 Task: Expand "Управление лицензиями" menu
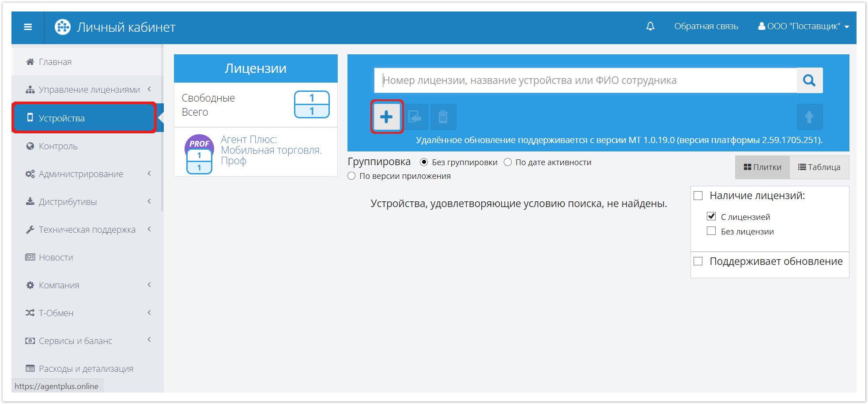tap(89, 90)
